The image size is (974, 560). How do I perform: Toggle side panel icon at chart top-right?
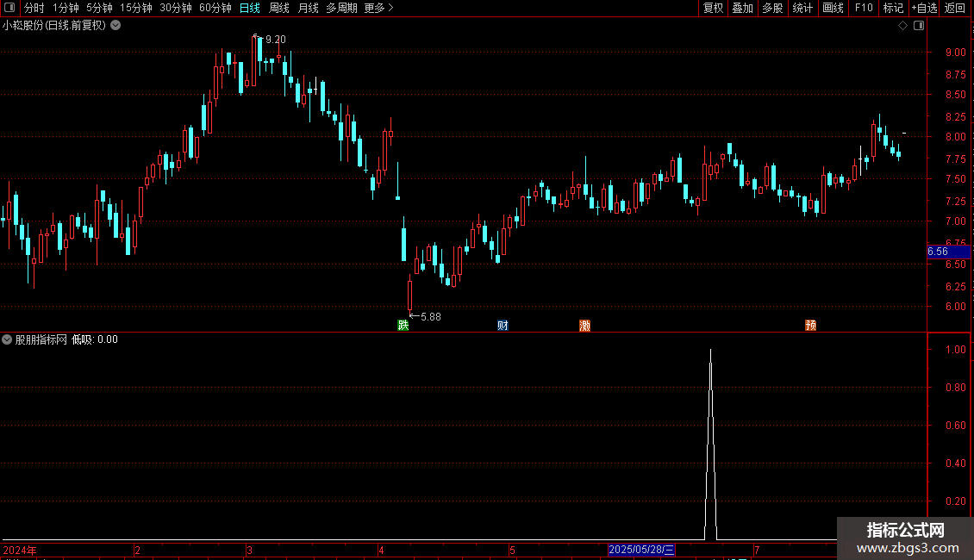point(919,26)
